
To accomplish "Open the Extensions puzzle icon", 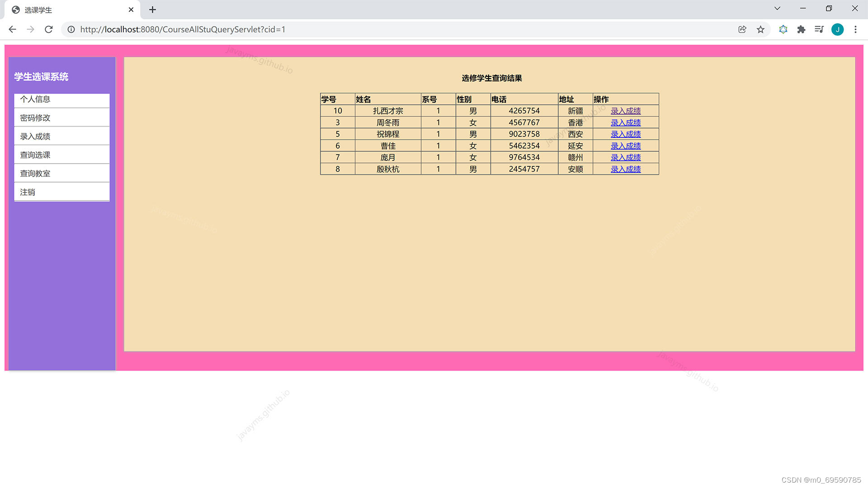I will click(x=801, y=29).
